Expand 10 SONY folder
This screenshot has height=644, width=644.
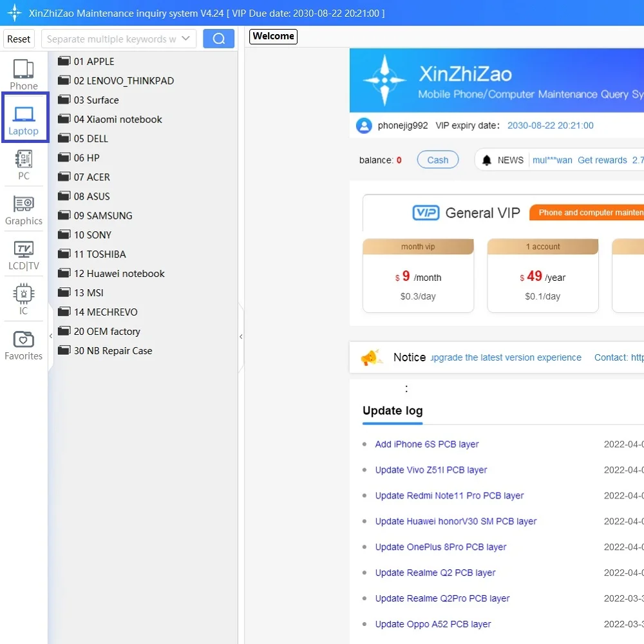point(84,235)
